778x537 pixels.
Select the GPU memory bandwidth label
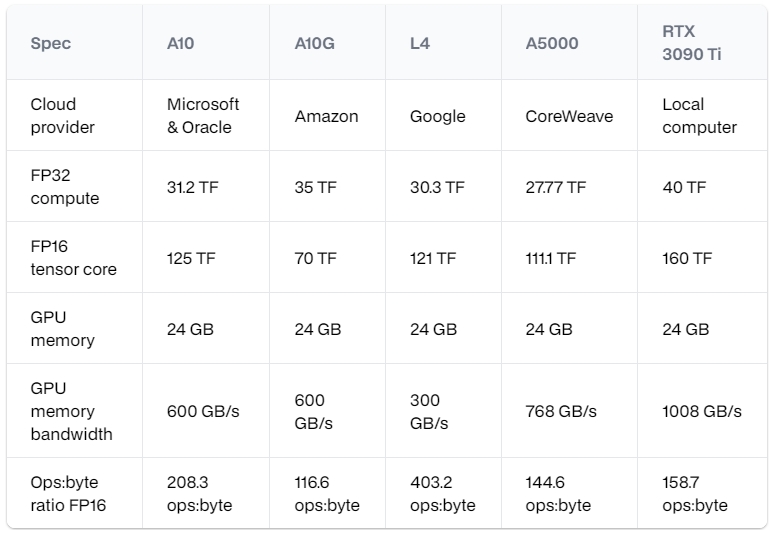coord(71,411)
